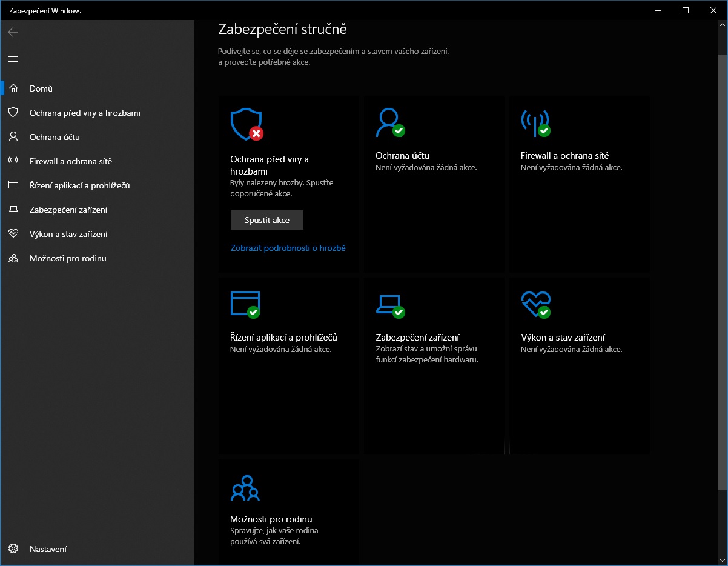Click text Spravujte, jak vaše rodina používá svá zařízení
The width and height of the screenshot is (728, 566).
click(274, 536)
